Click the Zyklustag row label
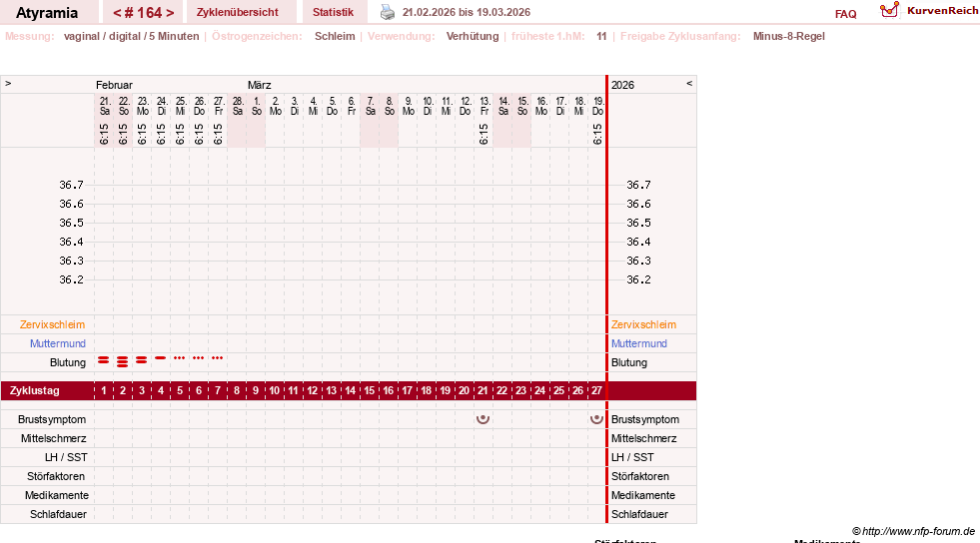This screenshot has width=980, height=543. coord(35,390)
